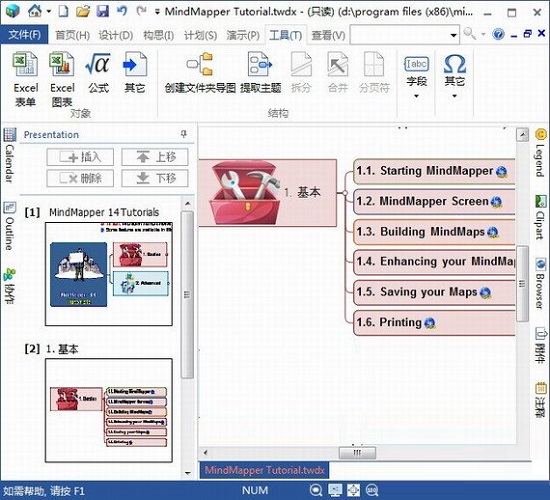Switch to the 设计(D) ribbon tab
Viewport: 550px width, 500px height.
(x=115, y=35)
